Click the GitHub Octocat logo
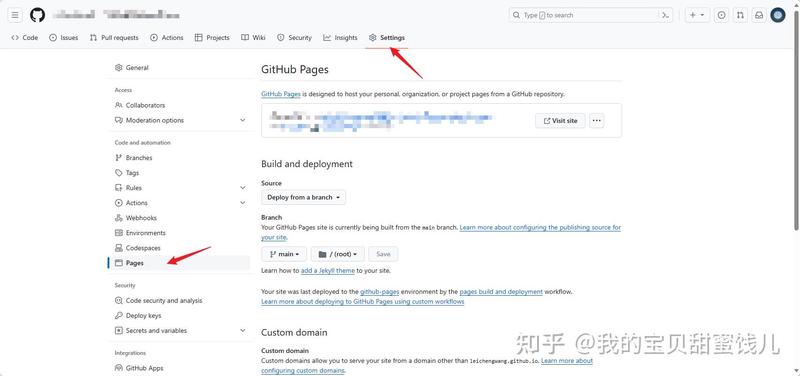This screenshot has width=800, height=376. (x=37, y=15)
